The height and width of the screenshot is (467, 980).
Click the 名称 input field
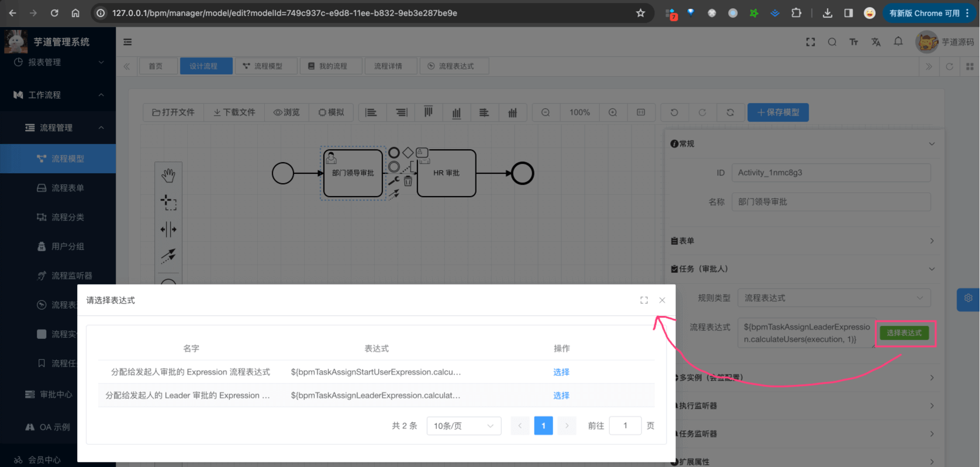pos(830,202)
